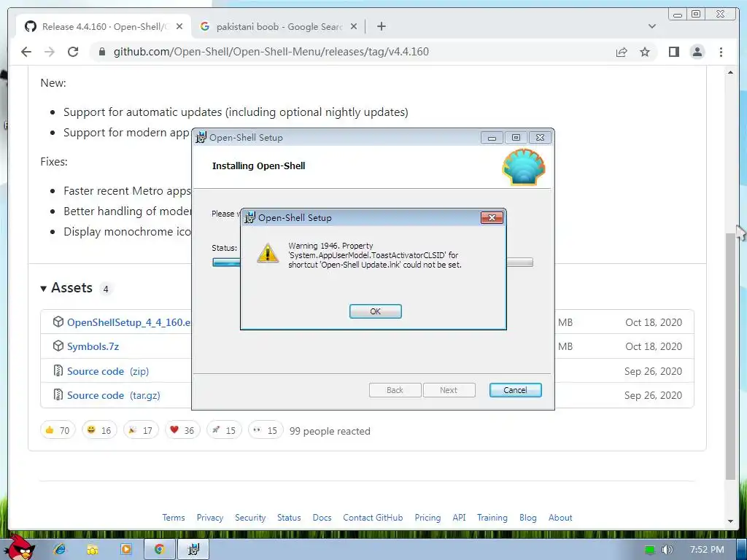Click the heart reaction with 36
Viewport: 747px width, 560px height.
pos(182,430)
